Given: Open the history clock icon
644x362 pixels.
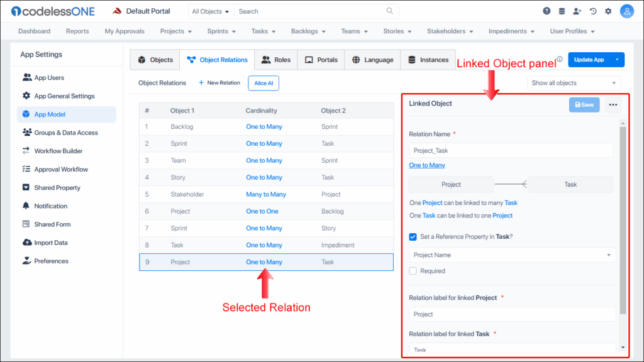Looking at the screenshot, I should point(592,11).
